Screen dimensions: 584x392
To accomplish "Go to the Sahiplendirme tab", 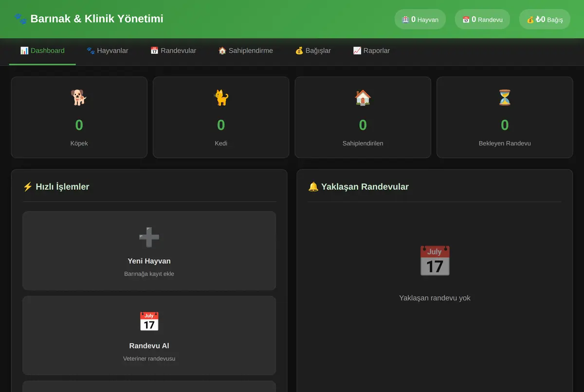I will click(246, 51).
